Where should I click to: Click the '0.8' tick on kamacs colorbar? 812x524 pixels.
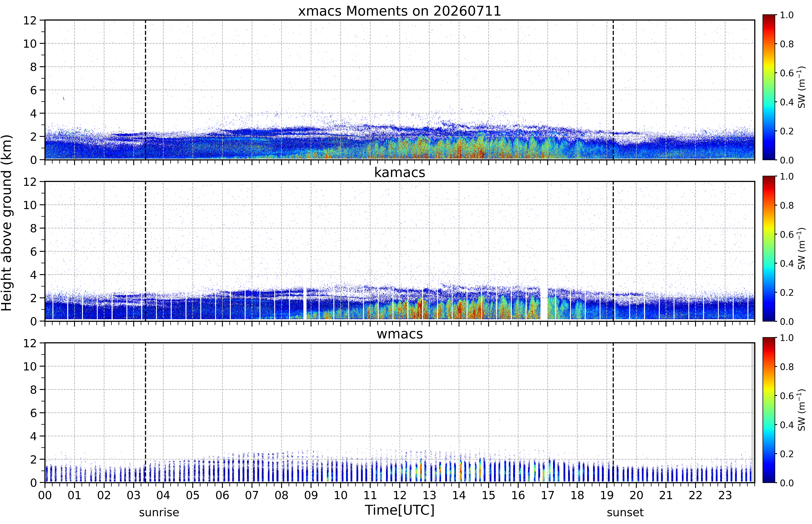pyautogui.click(x=787, y=205)
